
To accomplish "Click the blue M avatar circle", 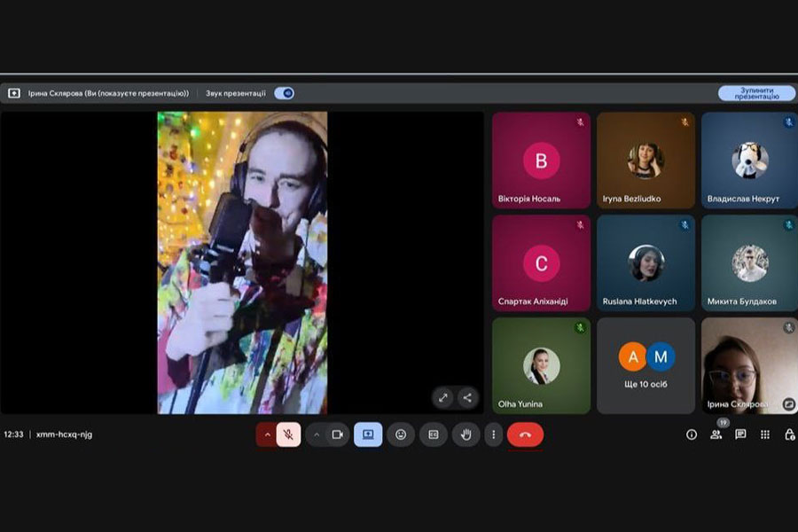I will pos(661,356).
